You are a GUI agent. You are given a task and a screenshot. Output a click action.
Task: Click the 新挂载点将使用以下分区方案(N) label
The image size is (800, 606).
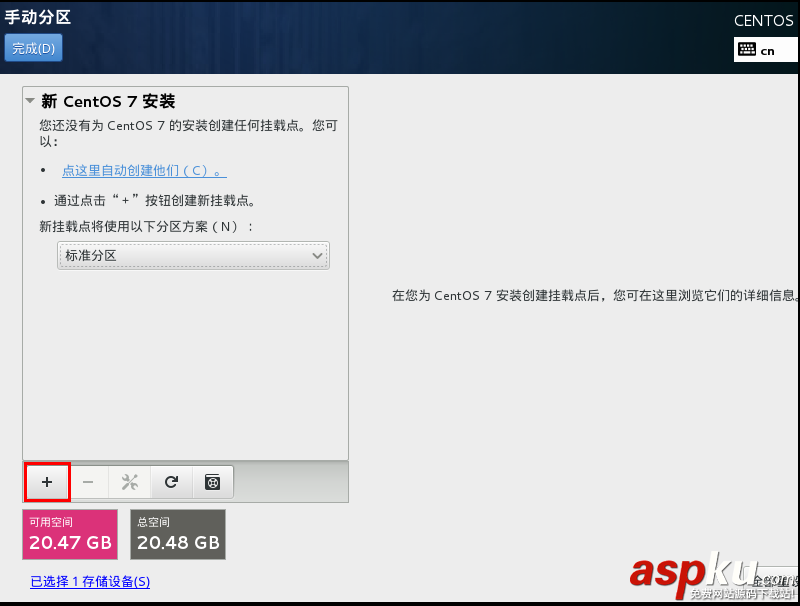[146, 226]
